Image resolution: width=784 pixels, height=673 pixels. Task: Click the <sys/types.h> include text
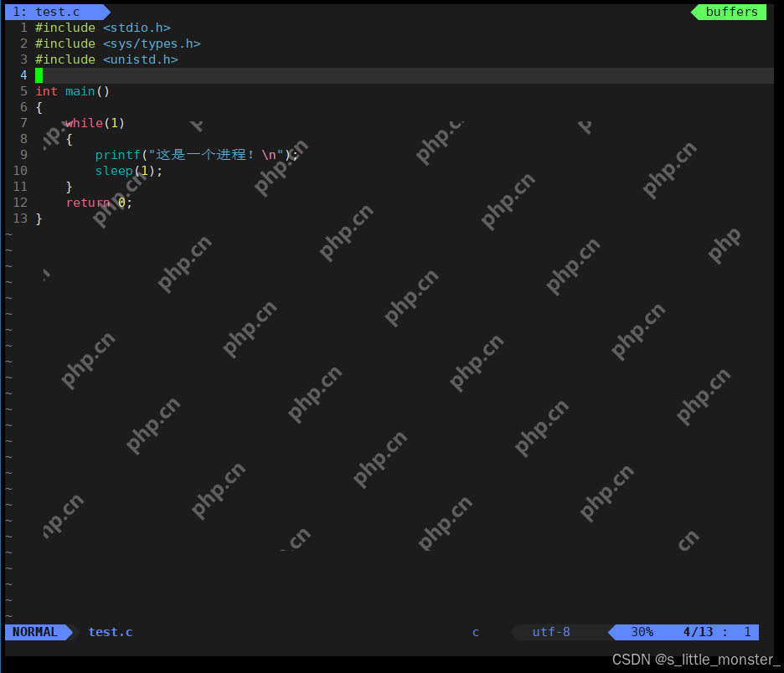click(152, 44)
